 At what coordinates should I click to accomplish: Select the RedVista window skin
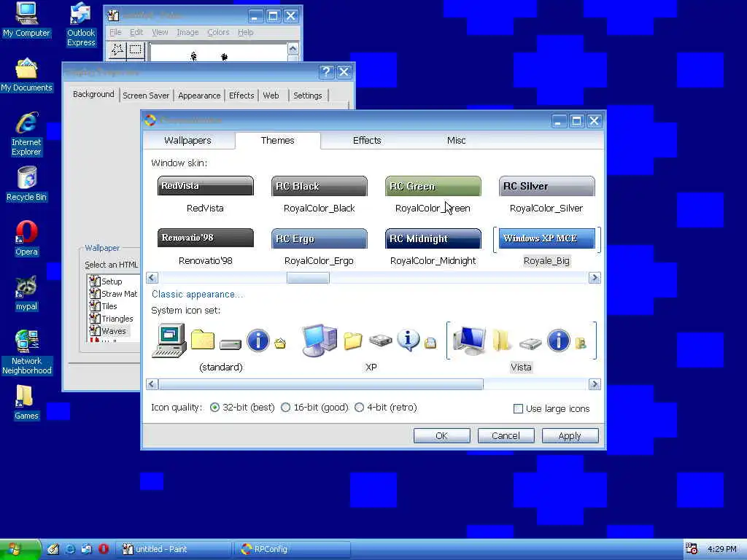(x=205, y=186)
